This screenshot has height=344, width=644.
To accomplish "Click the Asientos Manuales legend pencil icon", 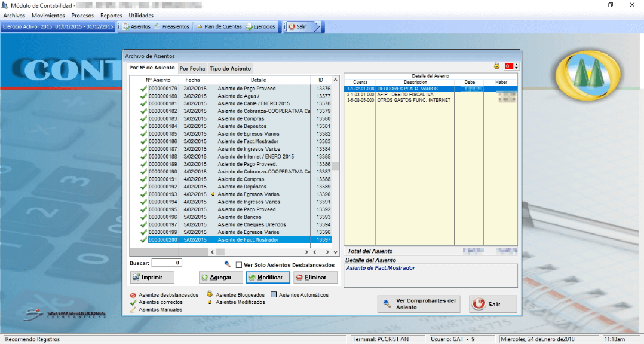I will coord(133,309).
